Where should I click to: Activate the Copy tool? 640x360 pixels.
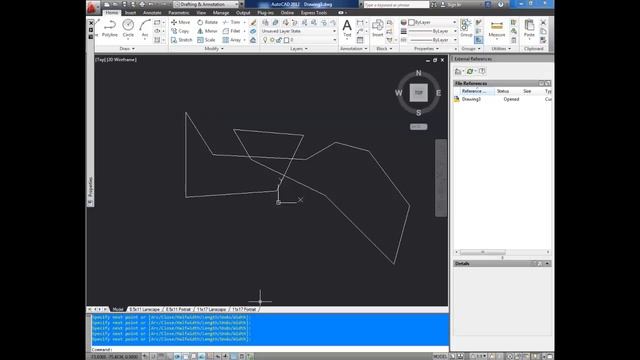pyautogui.click(x=180, y=31)
